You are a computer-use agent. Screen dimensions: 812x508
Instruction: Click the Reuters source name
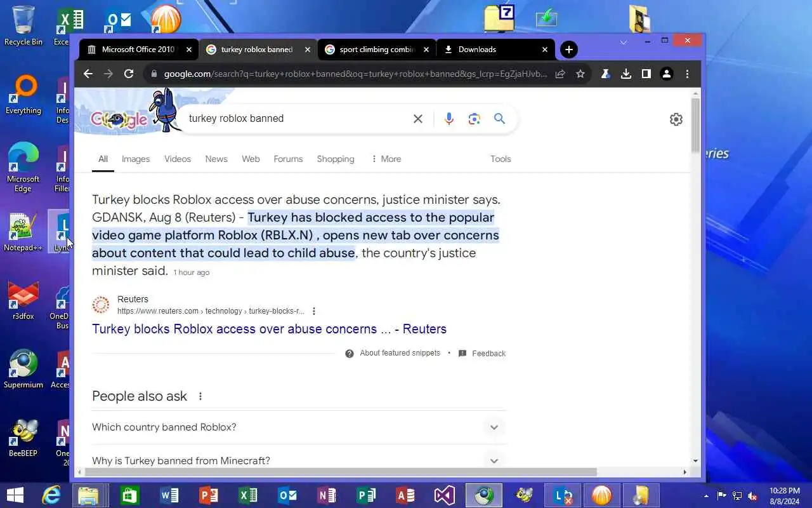(133, 299)
